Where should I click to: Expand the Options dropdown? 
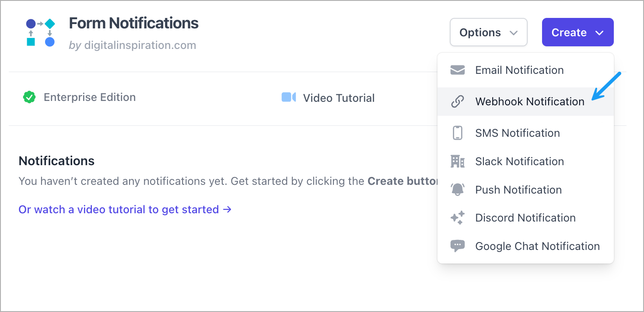click(x=488, y=32)
